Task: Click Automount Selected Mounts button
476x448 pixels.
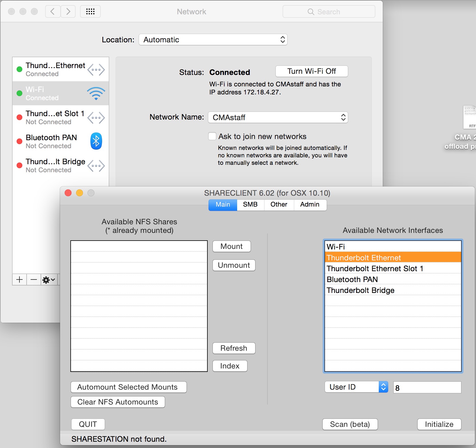Action: (129, 387)
